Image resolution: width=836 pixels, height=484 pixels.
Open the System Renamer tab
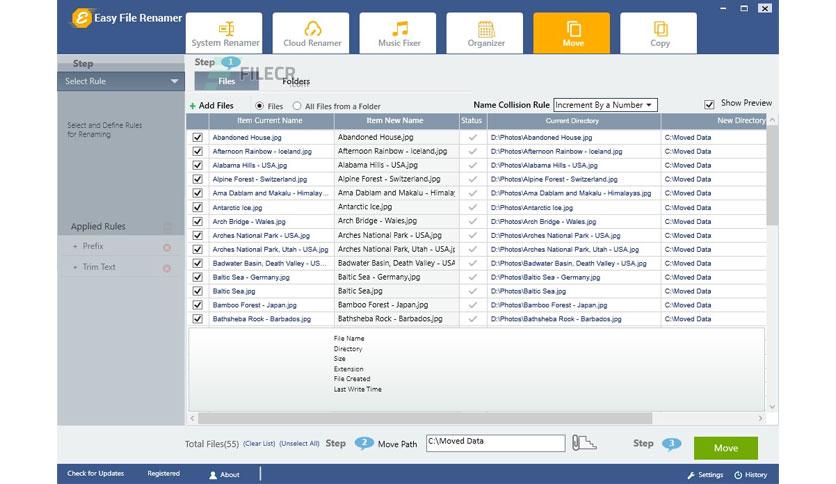click(224, 33)
